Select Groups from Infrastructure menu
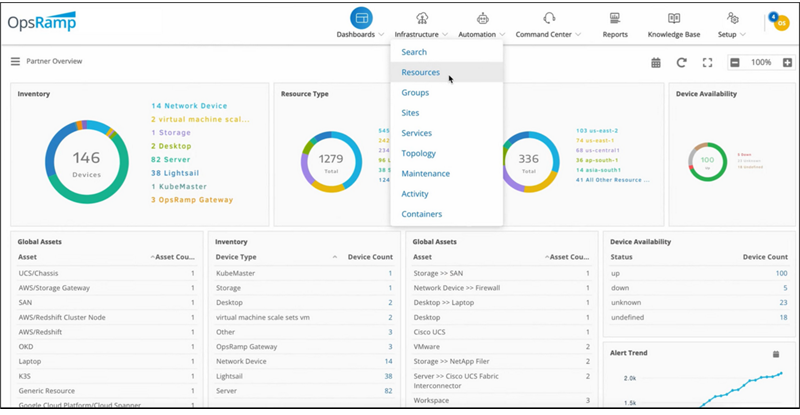 [x=446, y=93]
